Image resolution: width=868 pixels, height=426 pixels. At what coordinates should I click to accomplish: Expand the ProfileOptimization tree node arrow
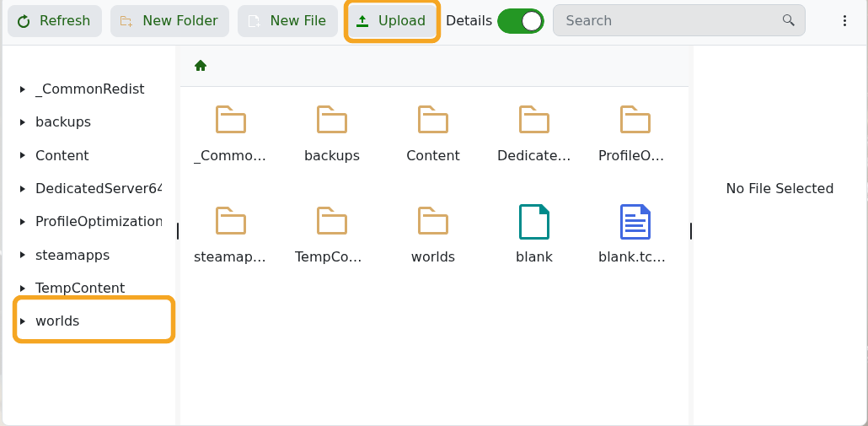pyautogui.click(x=22, y=222)
